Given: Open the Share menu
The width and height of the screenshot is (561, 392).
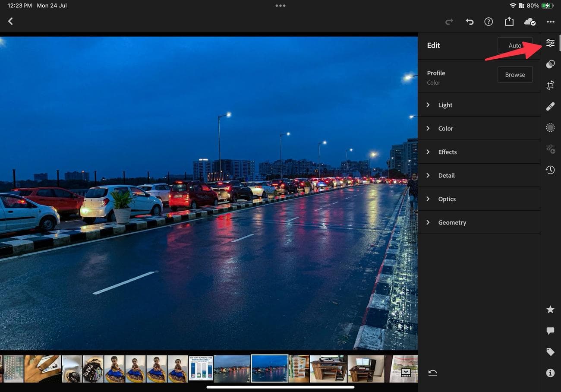Looking at the screenshot, I should coord(509,21).
